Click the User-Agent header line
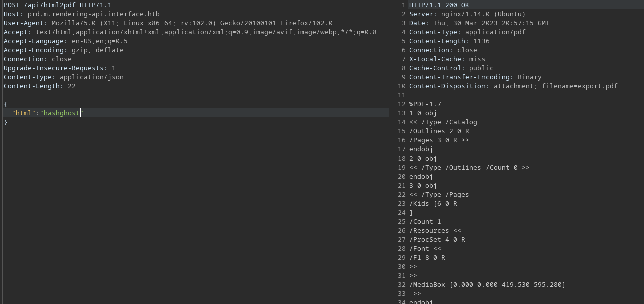644x304 pixels. 168,23
